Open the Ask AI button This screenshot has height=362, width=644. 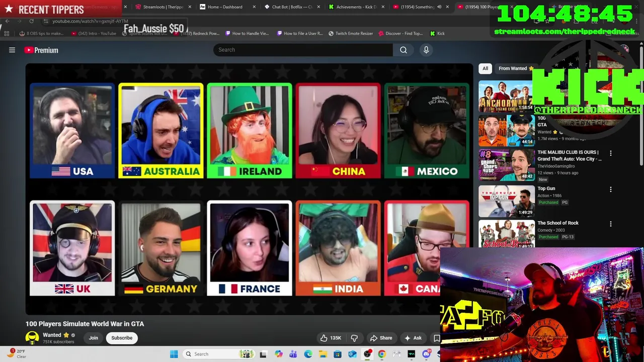(413, 338)
